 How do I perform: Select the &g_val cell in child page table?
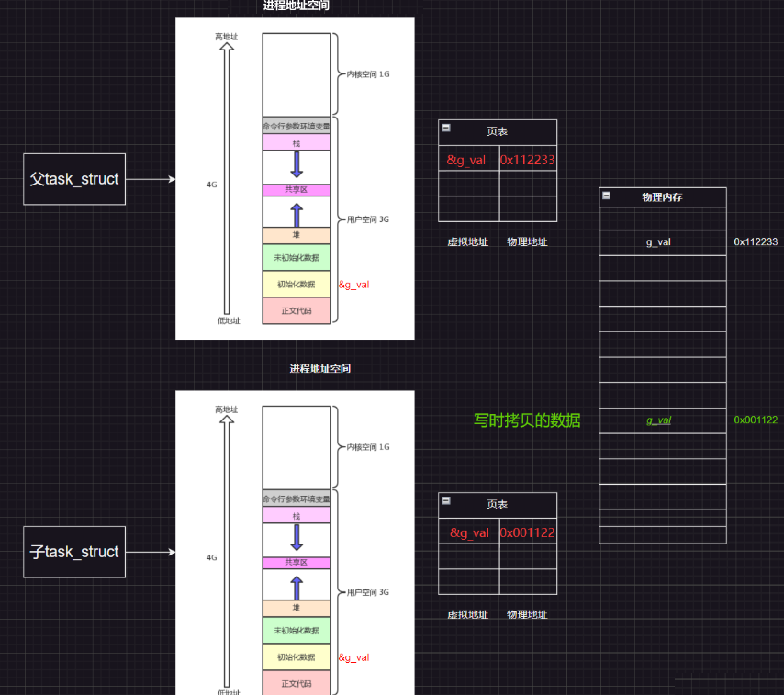(x=469, y=532)
